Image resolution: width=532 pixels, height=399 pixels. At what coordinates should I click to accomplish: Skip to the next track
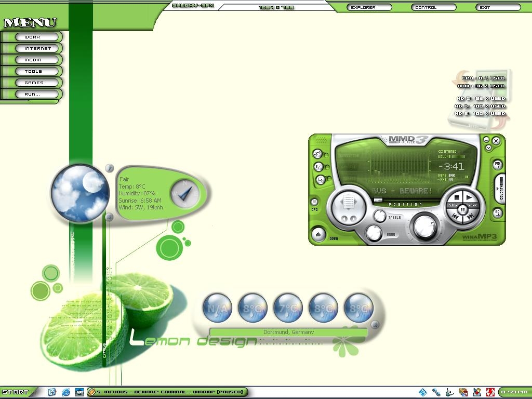click(x=470, y=217)
